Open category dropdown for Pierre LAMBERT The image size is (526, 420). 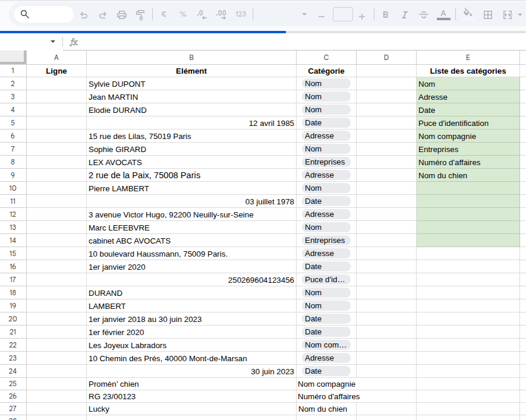326,188
